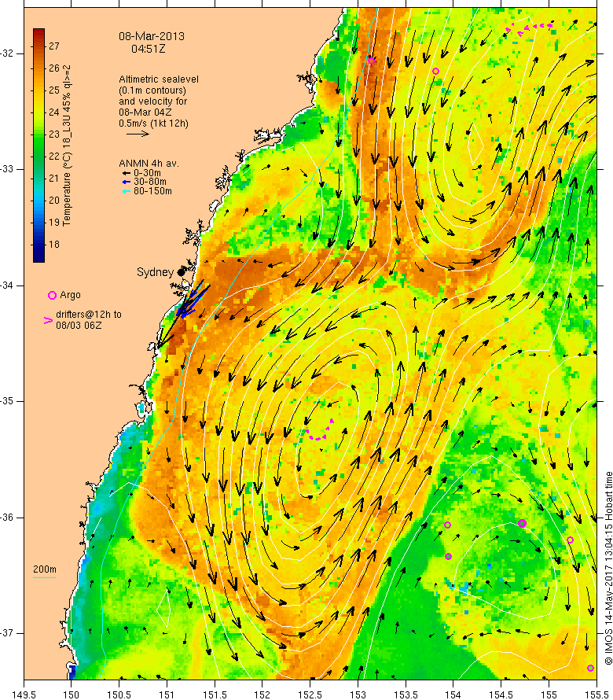The width and height of the screenshot is (613, 700).
Task: Click the blue ANMN current arrows off Sydney
Action: 192,300
